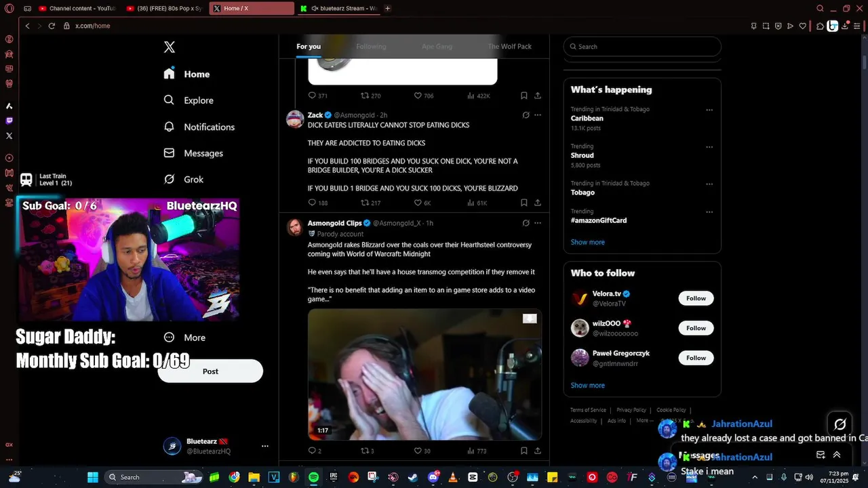Open Zack's profile avatar
Screen dimensions: 868x488
(x=295, y=119)
